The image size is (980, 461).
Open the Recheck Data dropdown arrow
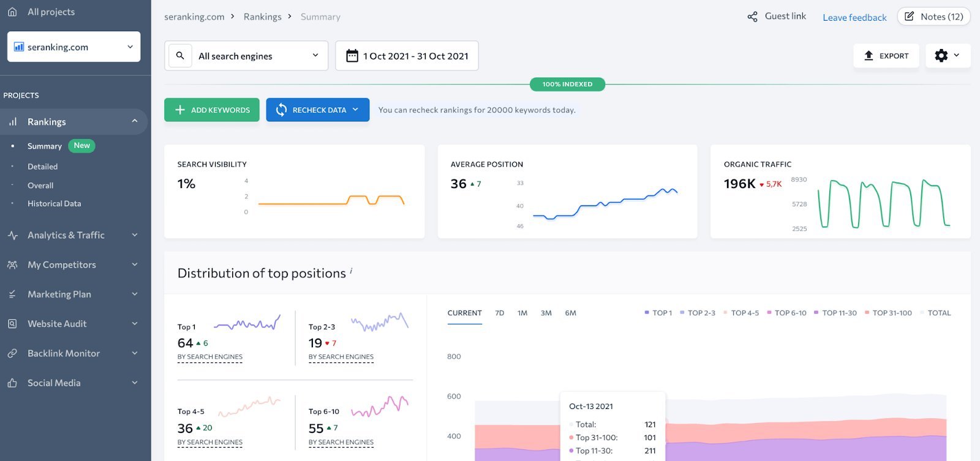coord(356,110)
